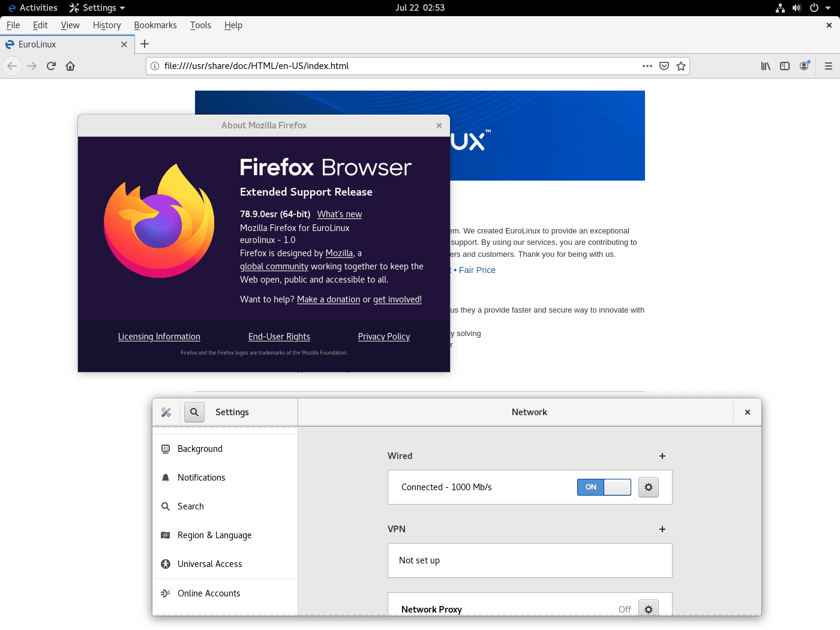Select Search in Settings sidebar
This screenshot has height=630, width=840.
pyautogui.click(x=225, y=506)
